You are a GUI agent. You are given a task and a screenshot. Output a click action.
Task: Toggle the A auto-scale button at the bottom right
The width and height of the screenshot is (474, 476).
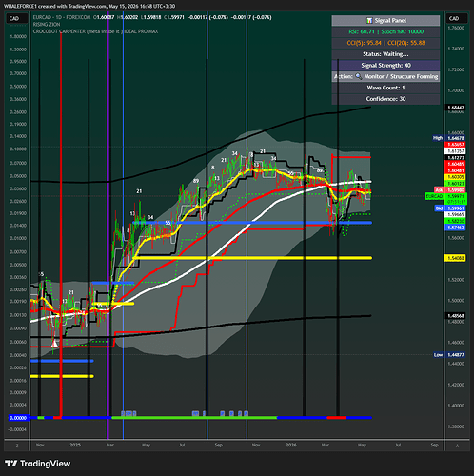point(457,446)
